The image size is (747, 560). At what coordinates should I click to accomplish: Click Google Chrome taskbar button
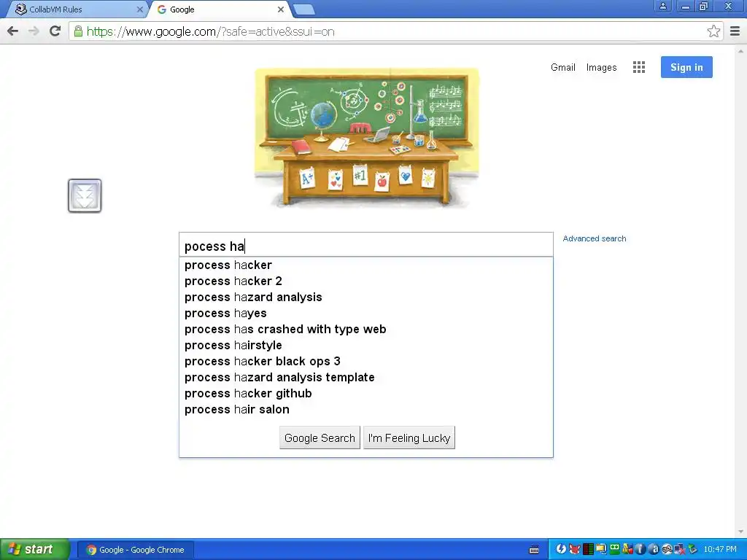coord(135,550)
